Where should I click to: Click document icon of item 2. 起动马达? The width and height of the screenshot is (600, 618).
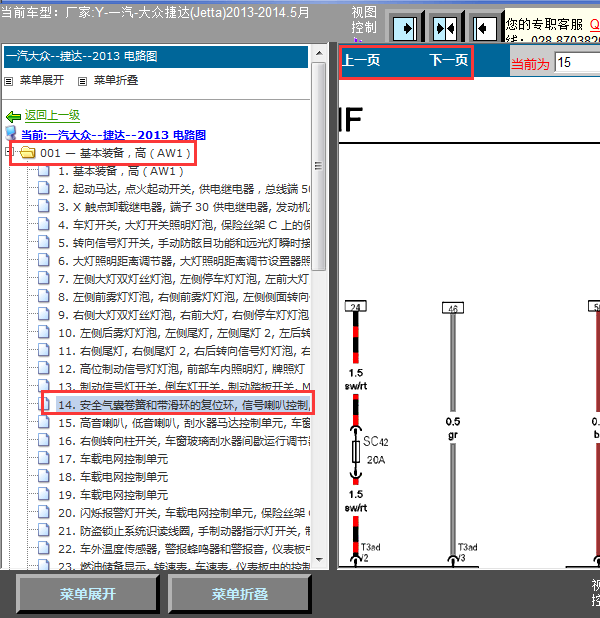click(44, 188)
